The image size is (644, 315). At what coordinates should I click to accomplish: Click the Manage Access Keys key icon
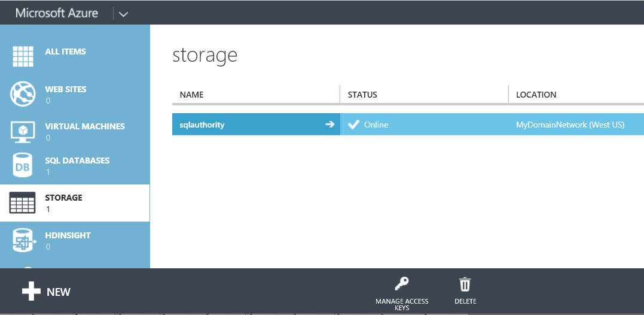402,284
